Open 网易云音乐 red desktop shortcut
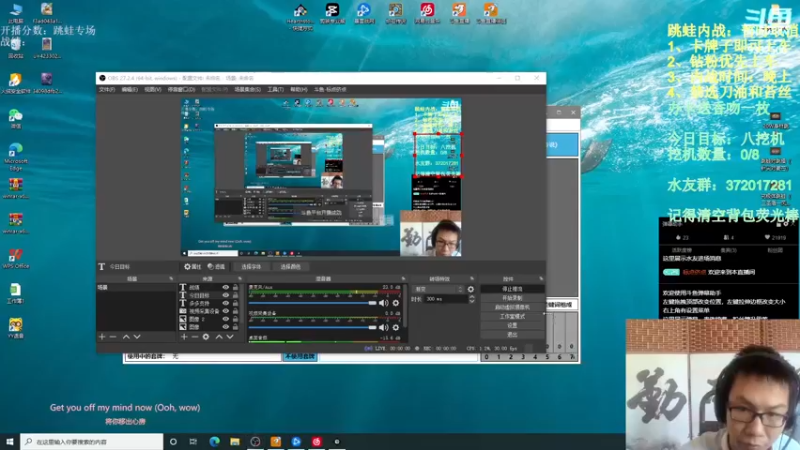This screenshot has width=800, height=450. 428,13
